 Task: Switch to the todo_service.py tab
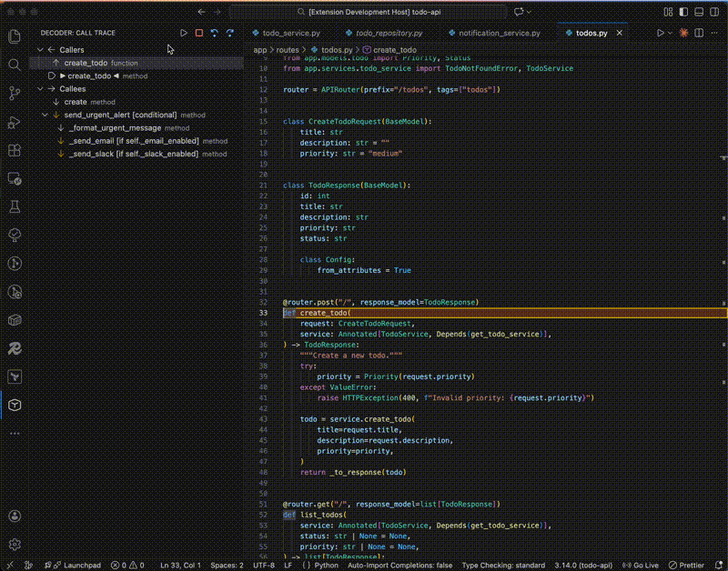pos(290,33)
